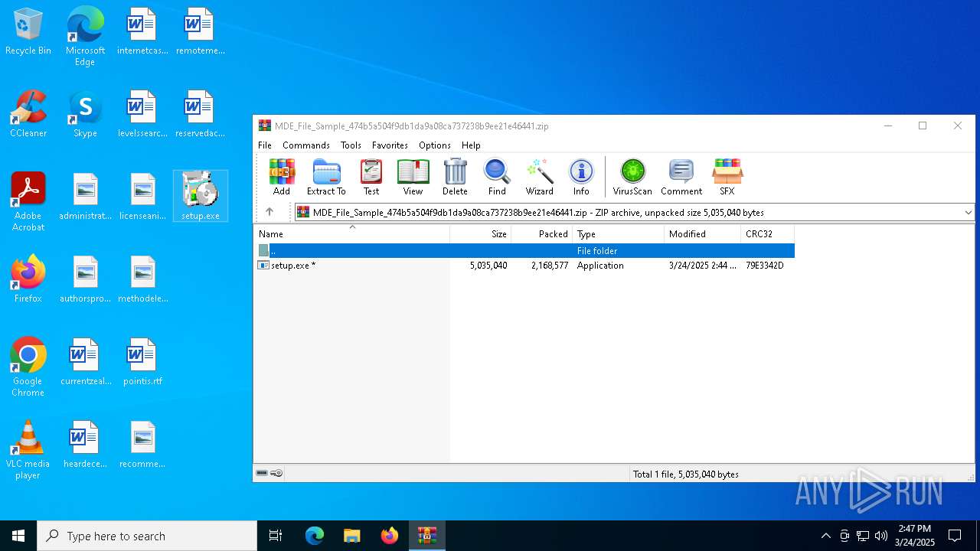
Task: Select the remoteme... Word document
Action: click(x=200, y=32)
